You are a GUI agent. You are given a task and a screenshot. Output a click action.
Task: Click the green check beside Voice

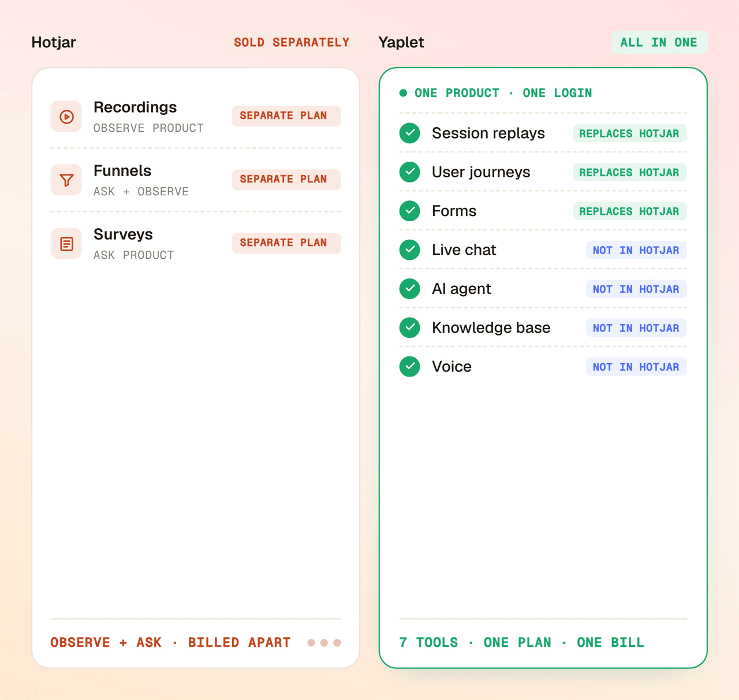point(410,367)
